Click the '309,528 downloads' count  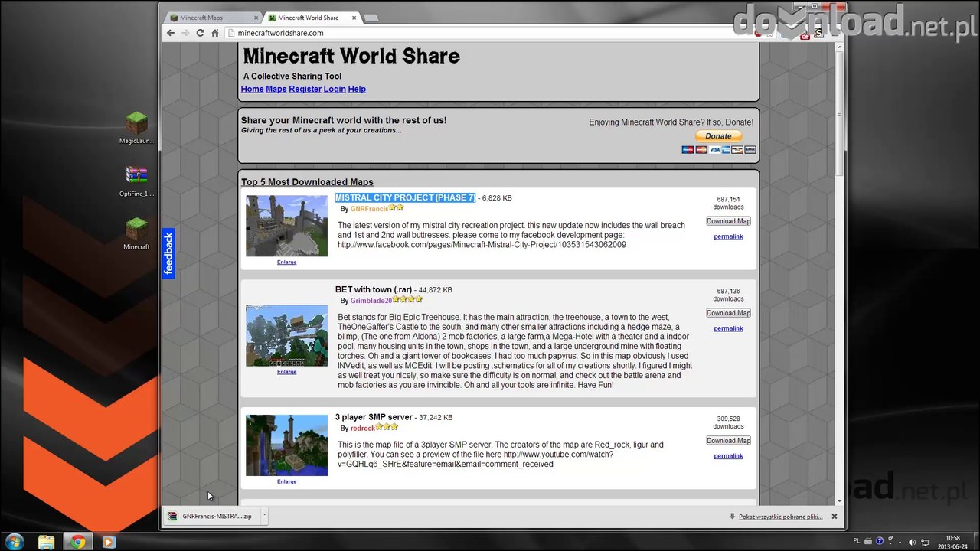[728, 422]
